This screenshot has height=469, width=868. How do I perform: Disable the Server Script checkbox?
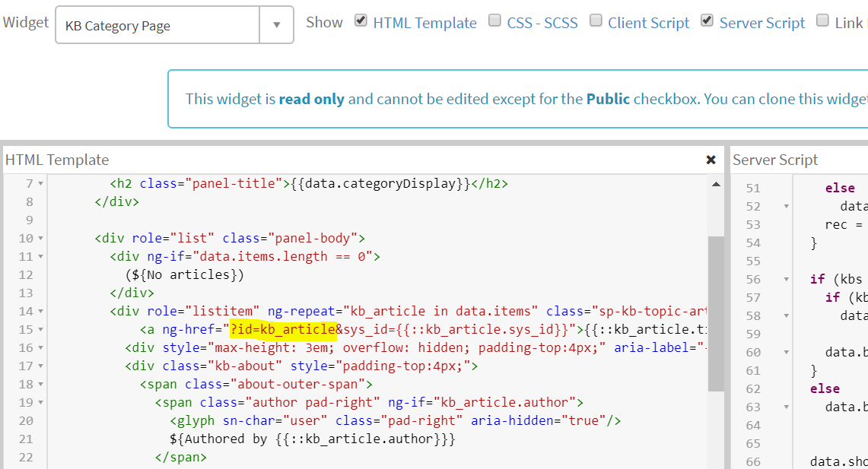(707, 21)
